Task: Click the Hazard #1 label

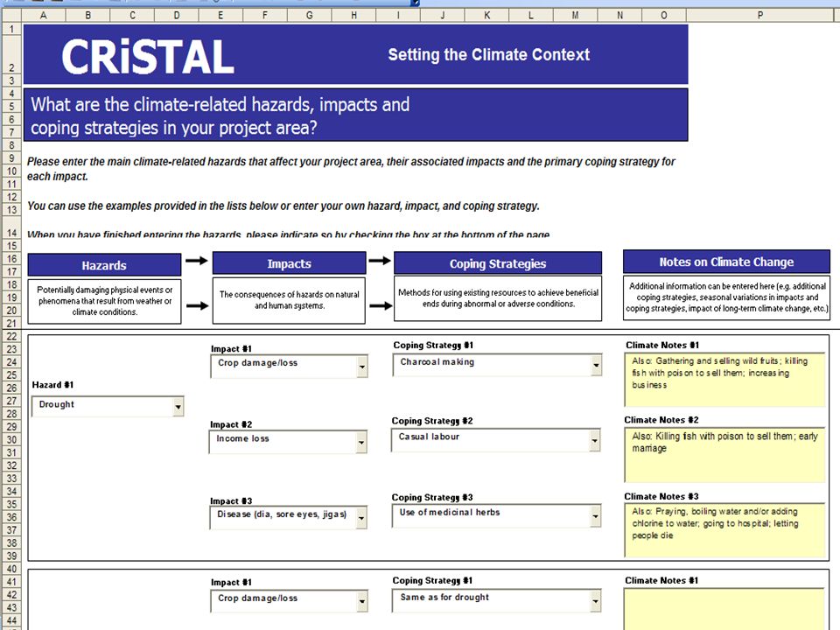Action: point(52,385)
